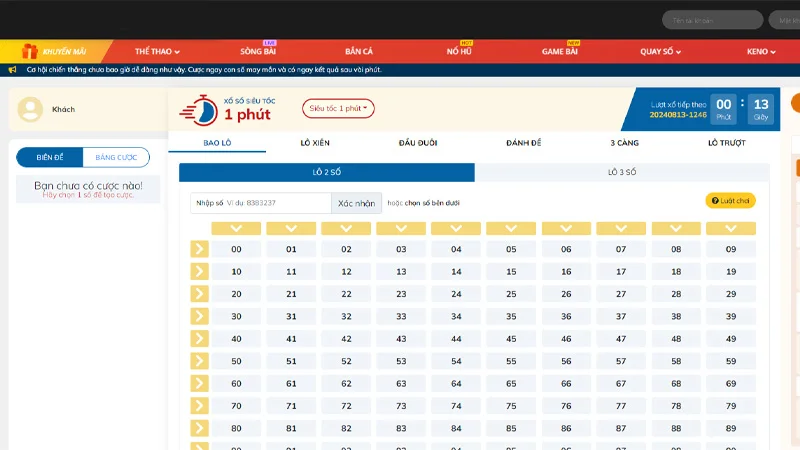Click the yellow arrow beside row 00
This screenshot has height=450, width=800.
pyautogui.click(x=199, y=249)
